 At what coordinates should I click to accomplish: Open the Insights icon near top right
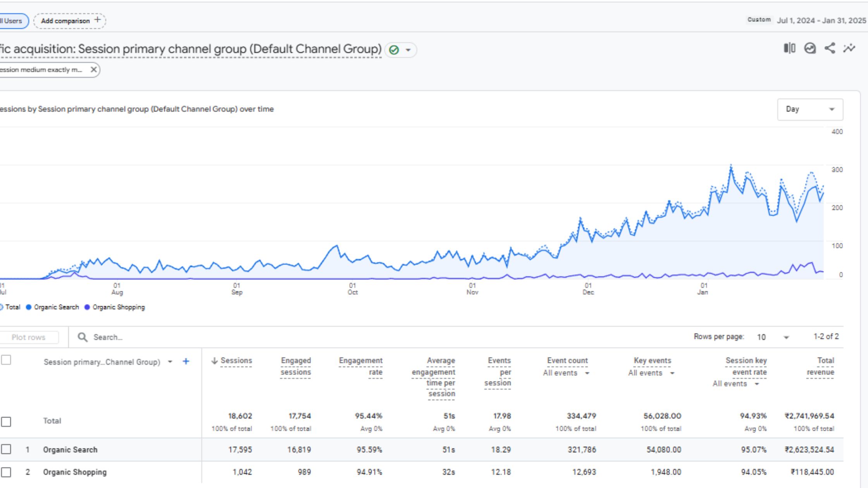pos(809,48)
